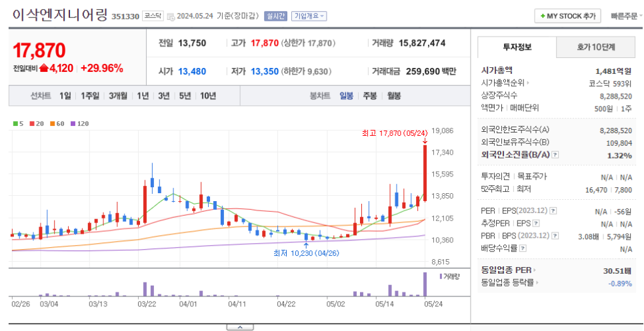644x331 pixels.
Task: Click the 최고 17,870 (05/24) chart marker
Action: pyautogui.click(x=395, y=133)
